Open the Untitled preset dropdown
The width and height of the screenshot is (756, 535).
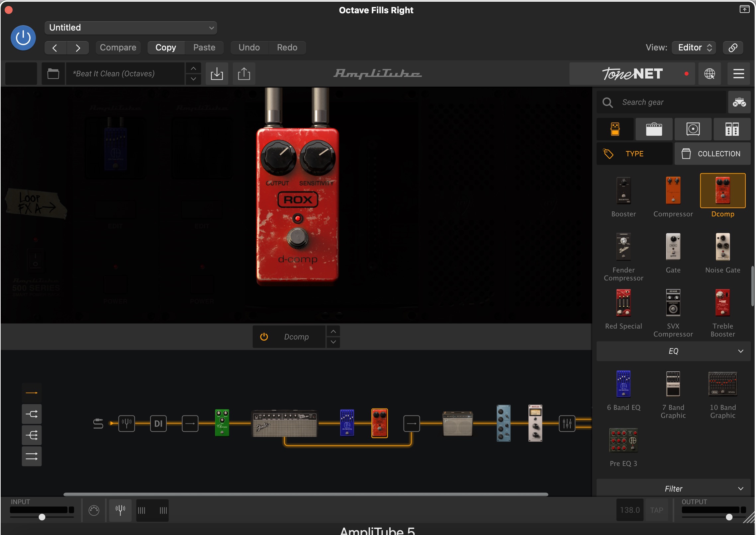(x=131, y=28)
